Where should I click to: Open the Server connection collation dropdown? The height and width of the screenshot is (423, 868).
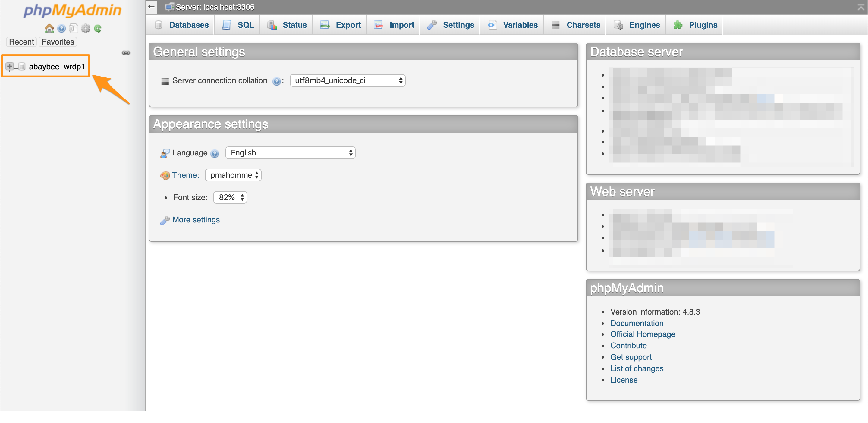click(x=347, y=80)
